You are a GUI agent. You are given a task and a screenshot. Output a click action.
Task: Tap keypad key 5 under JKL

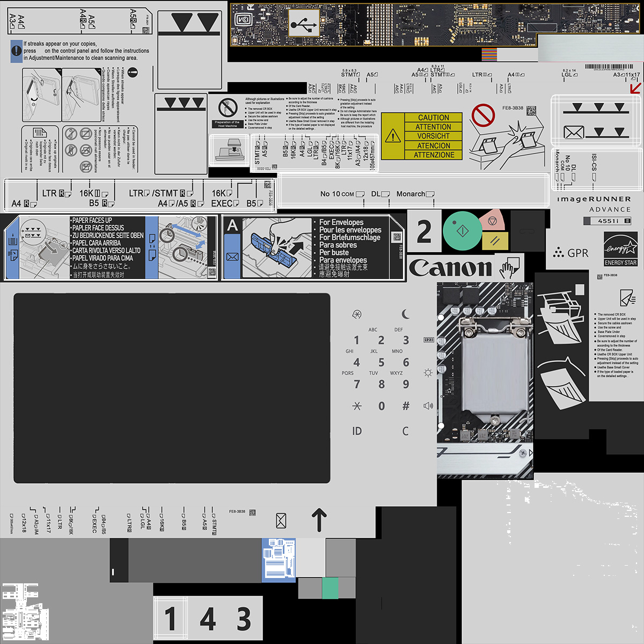click(381, 362)
